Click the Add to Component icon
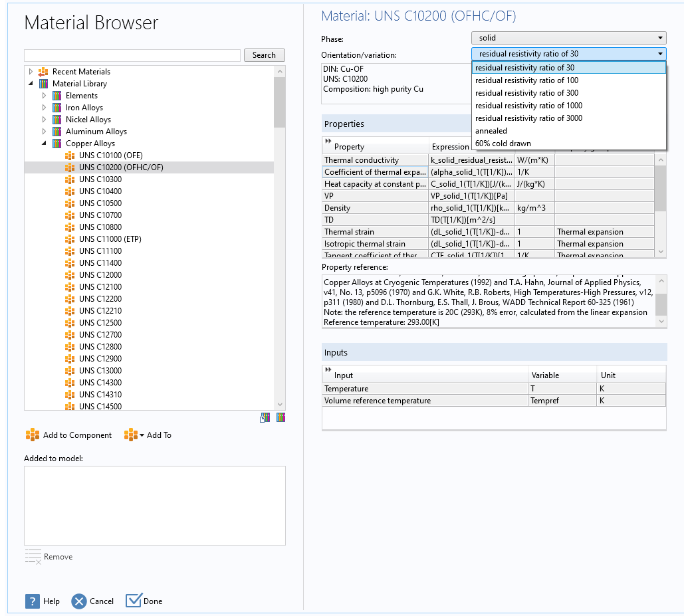 click(33, 435)
